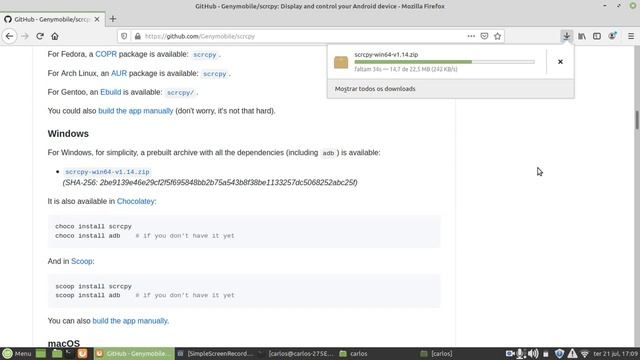
Task: Open a new tab
Action: click(x=113, y=19)
